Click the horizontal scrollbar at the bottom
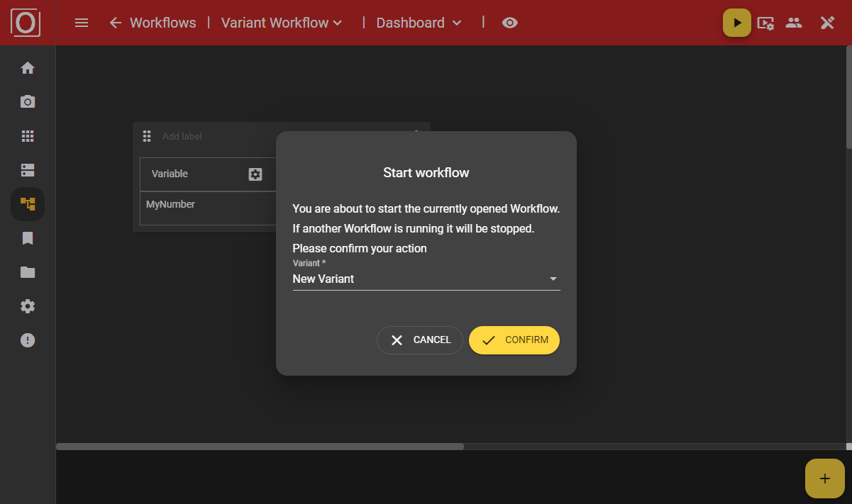This screenshot has width=852, height=504. [260, 447]
